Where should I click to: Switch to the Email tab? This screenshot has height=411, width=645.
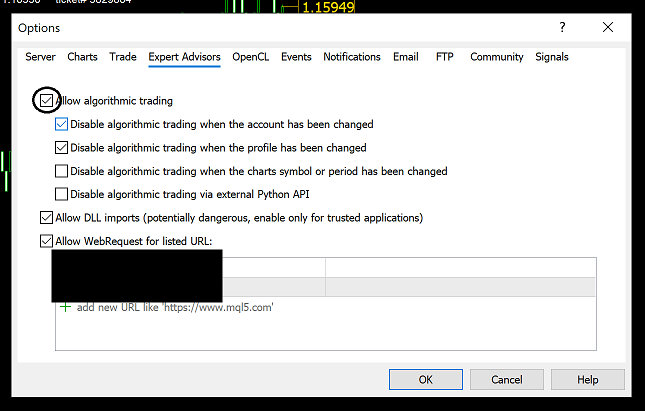(406, 57)
